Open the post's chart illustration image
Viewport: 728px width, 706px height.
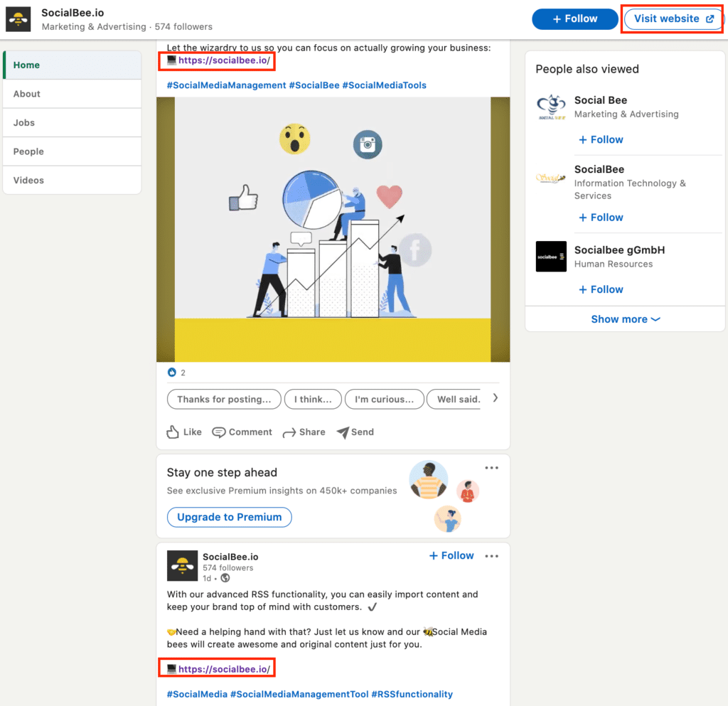pos(333,230)
